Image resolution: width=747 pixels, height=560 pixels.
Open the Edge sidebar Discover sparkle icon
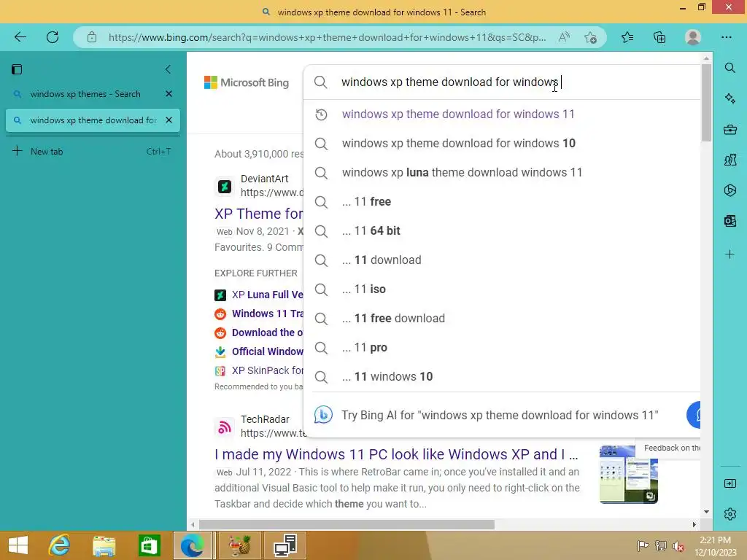point(729,98)
